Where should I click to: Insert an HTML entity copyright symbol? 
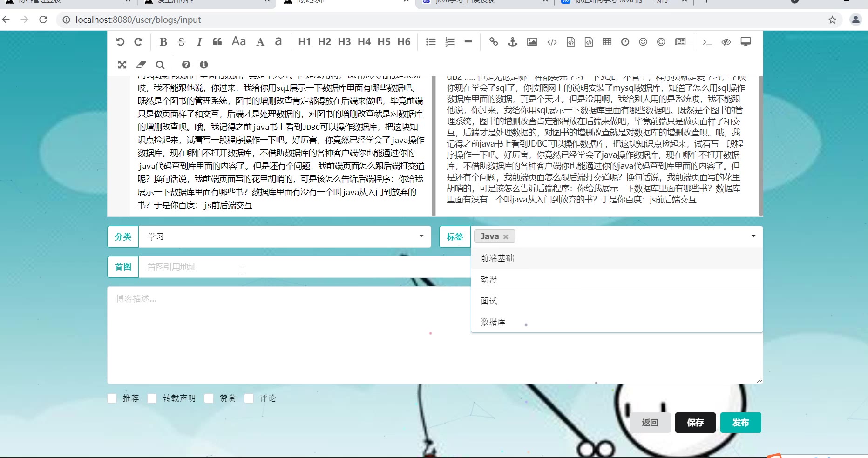[661, 42]
